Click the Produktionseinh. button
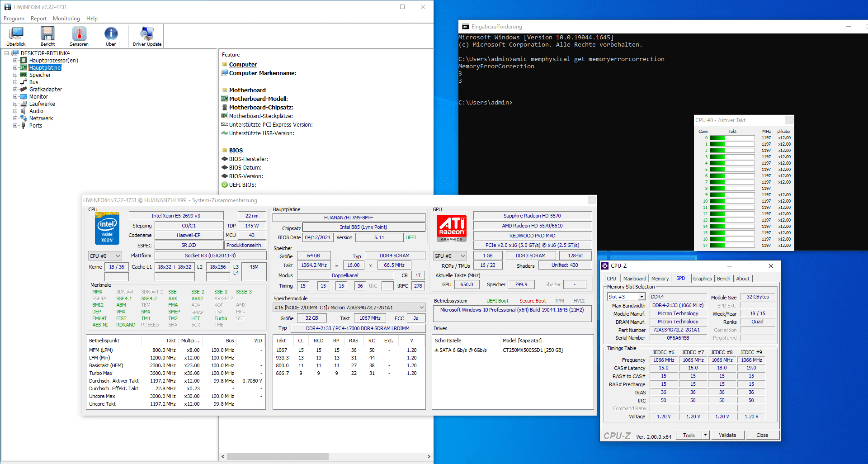Image resolution: width=868 pixels, height=464 pixels. (x=245, y=245)
